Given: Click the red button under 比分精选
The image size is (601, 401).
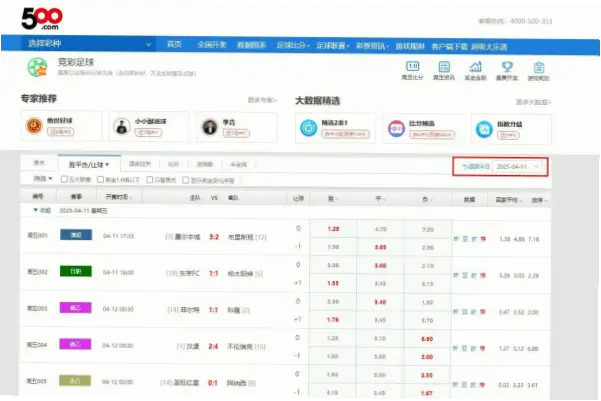Looking at the screenshot, I should click(432, 135).
